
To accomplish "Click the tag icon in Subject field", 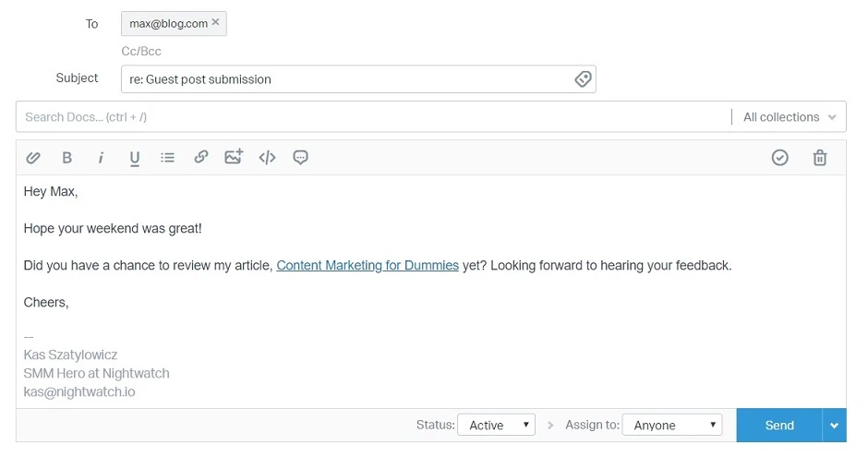I will coord(583,79).
